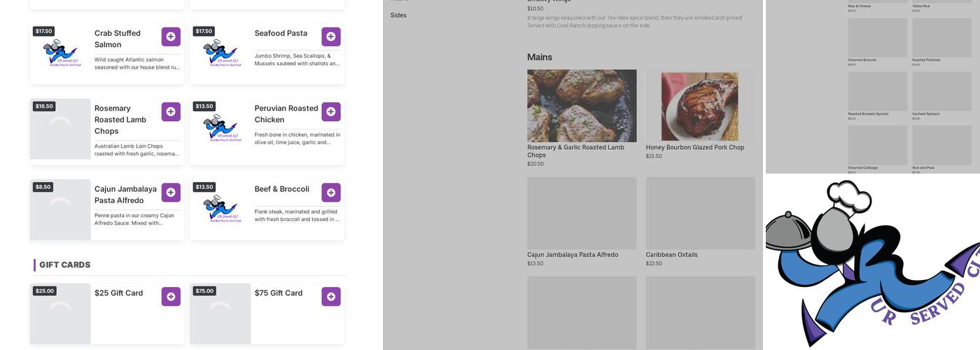
Task: Click plus icon for Peruvian Roasted Chicken
Action: (331, 112)
